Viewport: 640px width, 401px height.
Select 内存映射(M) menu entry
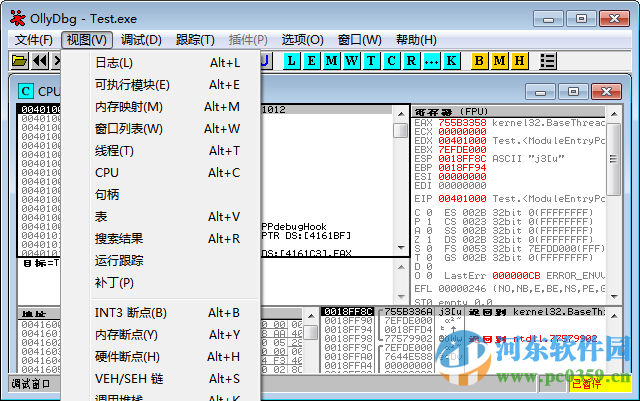coord(160,107)
